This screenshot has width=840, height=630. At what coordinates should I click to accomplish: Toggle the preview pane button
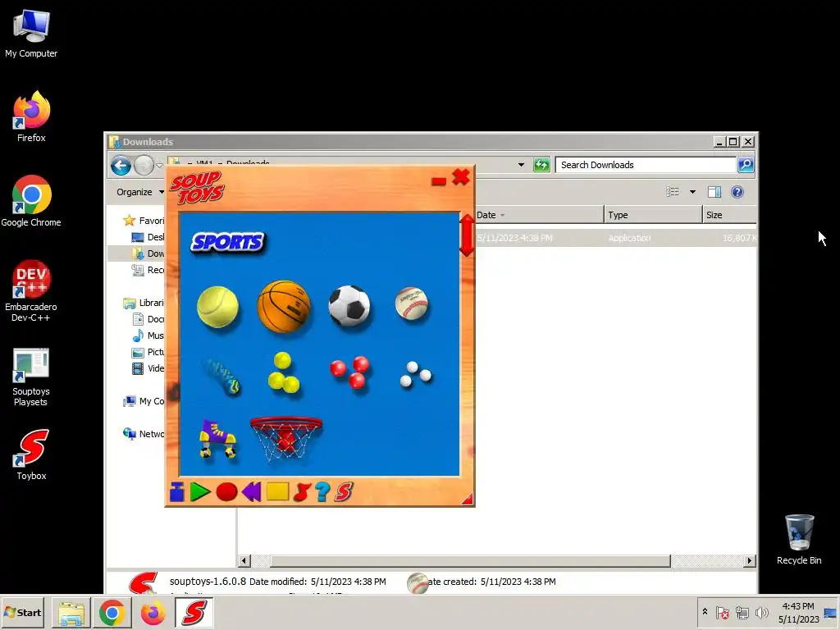(x=714, y=192)
